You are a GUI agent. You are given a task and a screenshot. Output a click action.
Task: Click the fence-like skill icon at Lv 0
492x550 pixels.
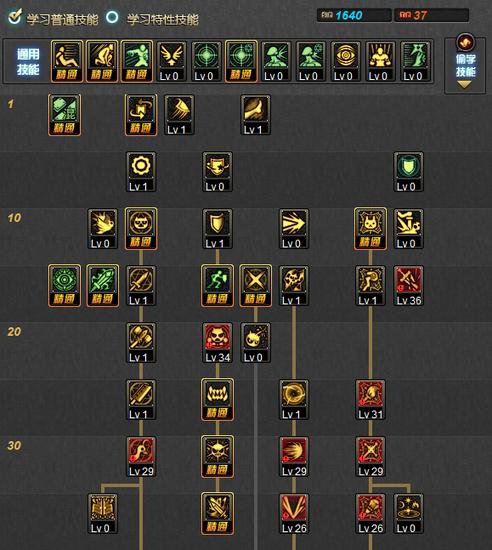(103, 514)
